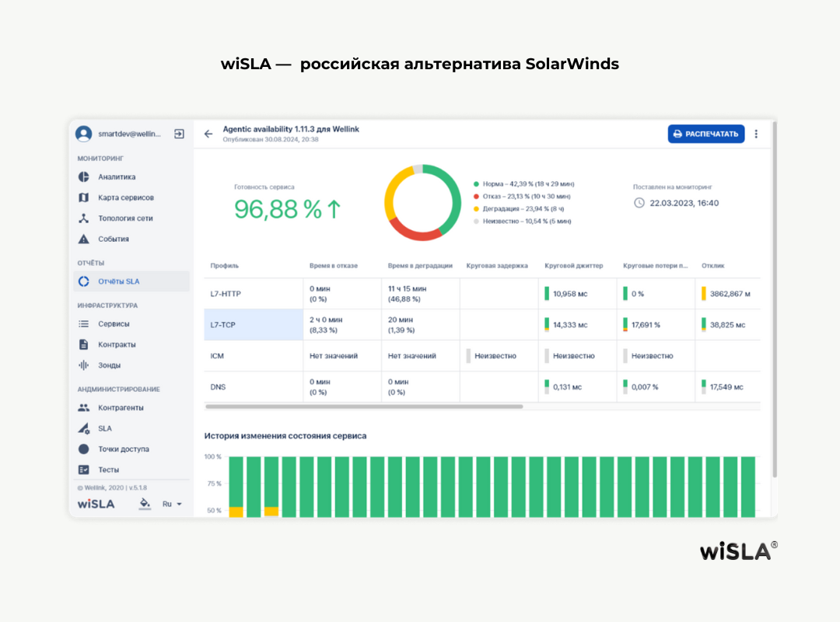Click the horizontal scrollbar under the table
The width and height of the screenshot is (840, 622).
coord(364,406)
